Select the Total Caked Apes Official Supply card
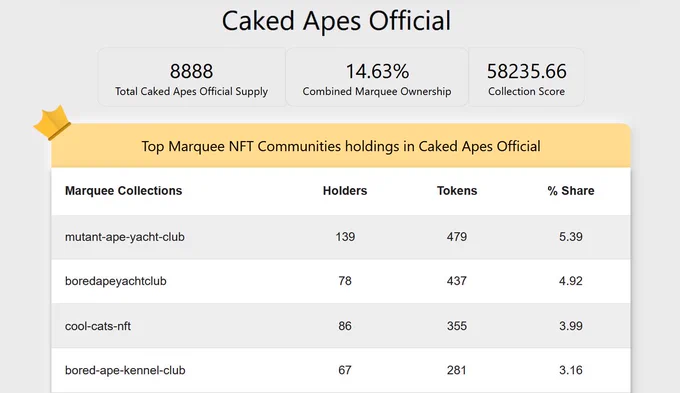This screenshot has height=393, width=680. click(191, 77)
